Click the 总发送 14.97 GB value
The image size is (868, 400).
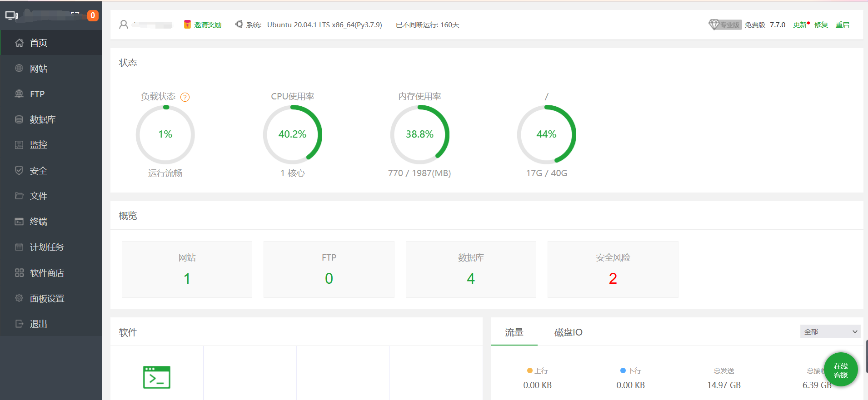[x=724, y=385]
